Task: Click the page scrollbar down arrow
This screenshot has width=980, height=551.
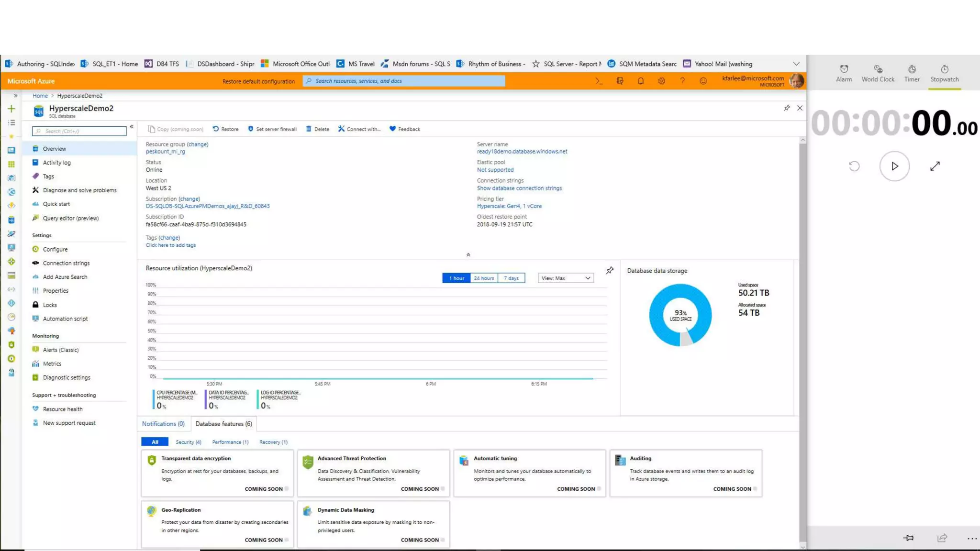Action: click(x=802, y=546)
